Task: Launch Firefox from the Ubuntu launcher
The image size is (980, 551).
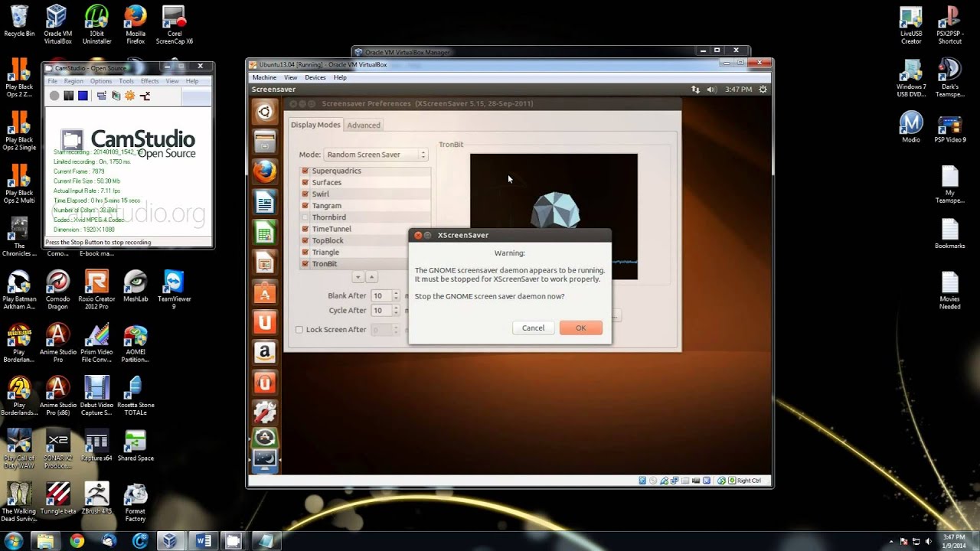Action: click(265, 172)
